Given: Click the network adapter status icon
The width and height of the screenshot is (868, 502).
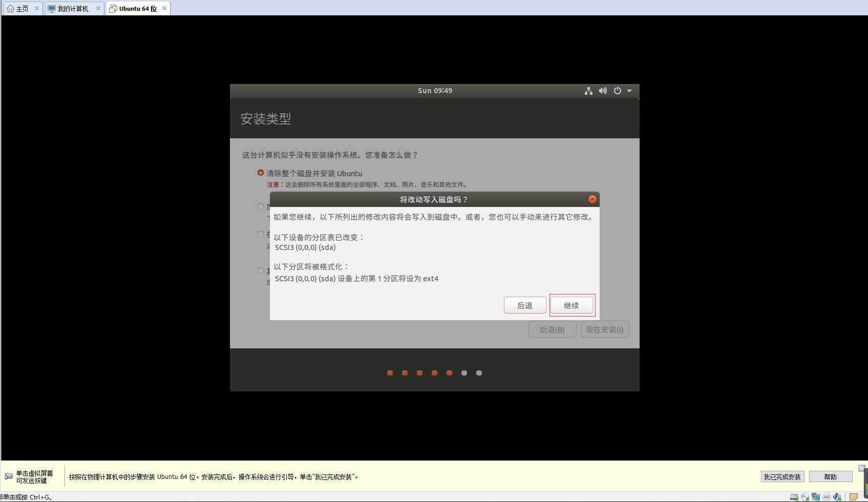Looking at the screenshot, I should pyautogui.click(x=816, y=497).
